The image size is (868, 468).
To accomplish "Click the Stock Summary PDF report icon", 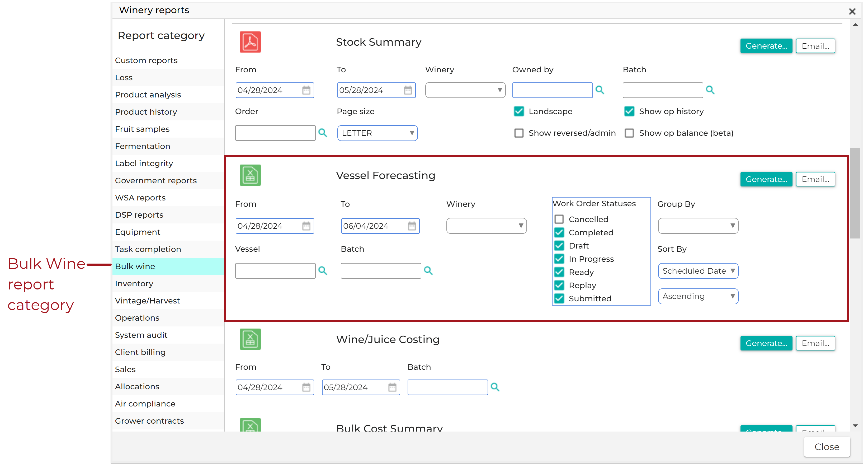I will pyautogui.click(x=250, y=42).
